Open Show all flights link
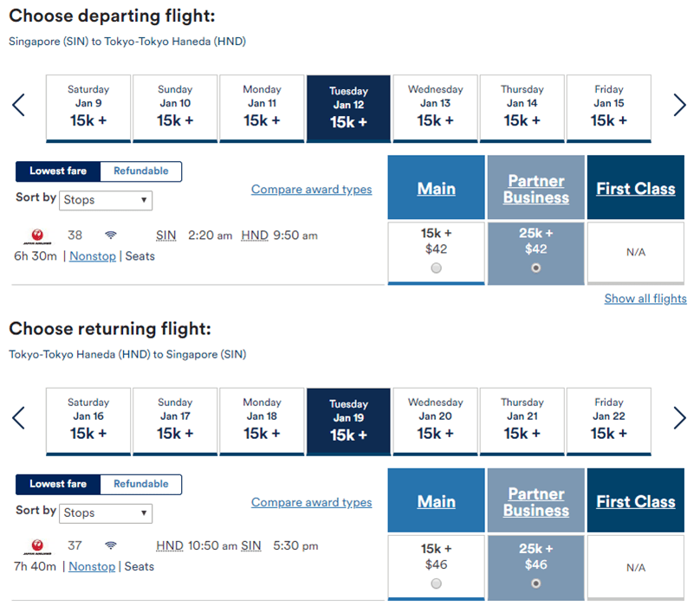700x606 pixels. click(645, 299)
